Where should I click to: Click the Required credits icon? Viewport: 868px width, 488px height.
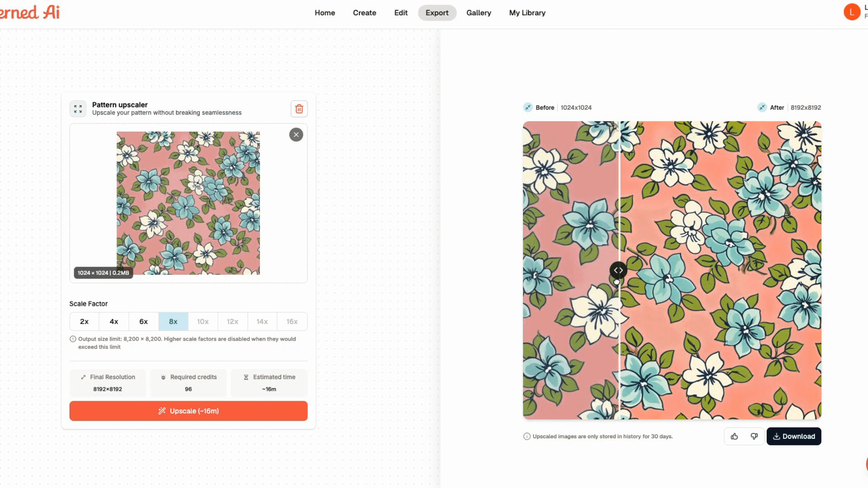(163, 377)
